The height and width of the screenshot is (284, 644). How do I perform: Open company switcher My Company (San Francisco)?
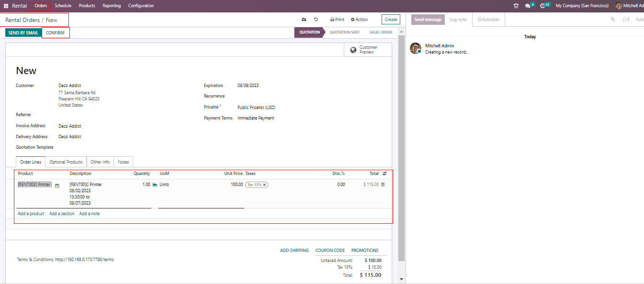point(582,6)
